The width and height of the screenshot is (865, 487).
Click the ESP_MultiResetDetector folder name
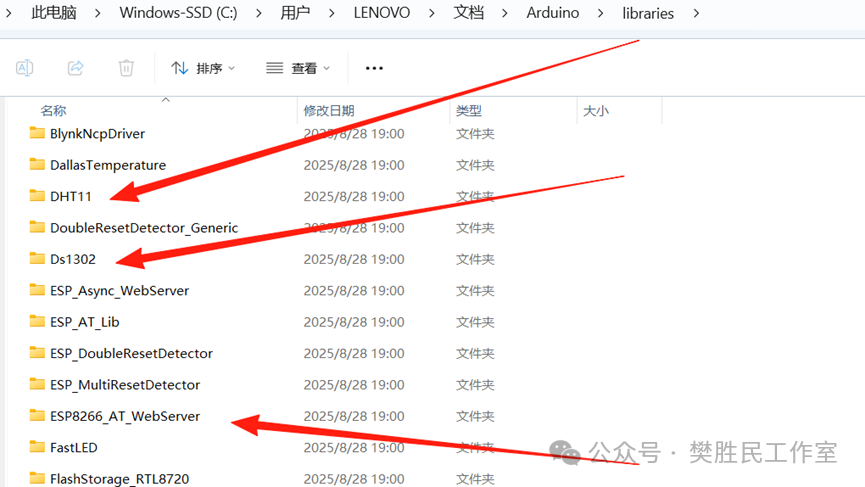click(x=125, y=385)
